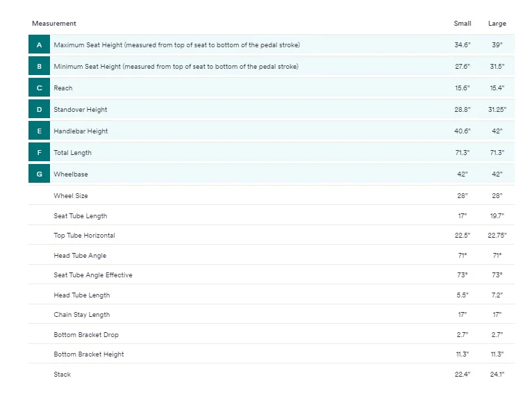Select the D badge beside Standover Height
The width and height of the screenshot is (532, 401).
click(39, 110)
